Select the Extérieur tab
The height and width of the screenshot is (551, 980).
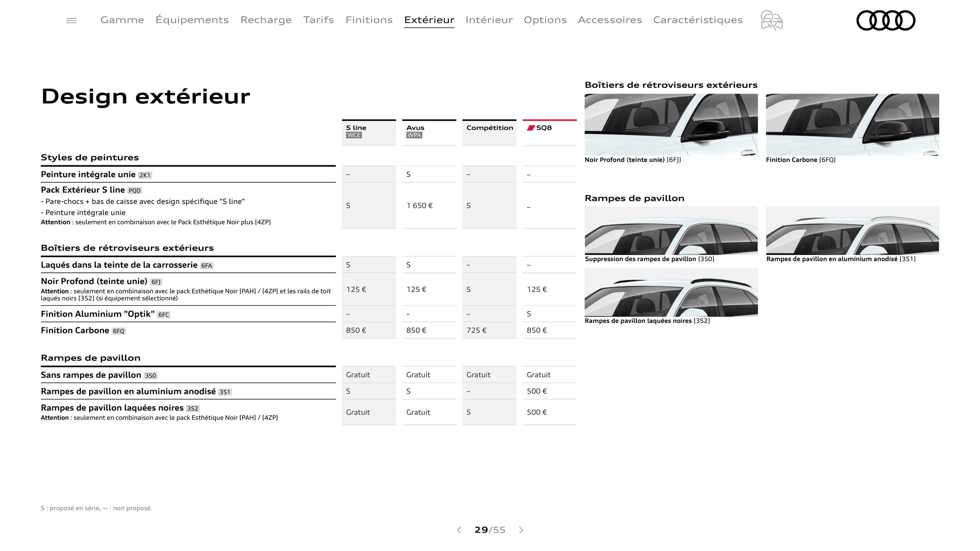click(x=429, y=20)
